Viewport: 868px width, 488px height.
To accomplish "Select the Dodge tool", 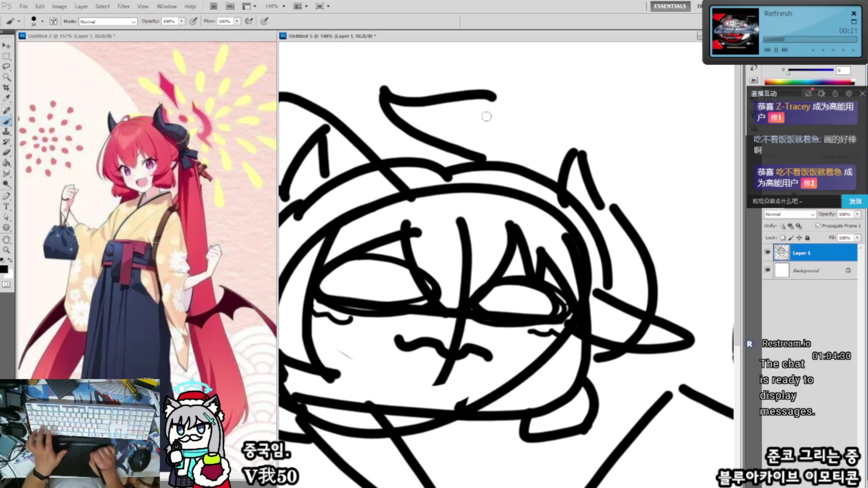I will [6, 184].
